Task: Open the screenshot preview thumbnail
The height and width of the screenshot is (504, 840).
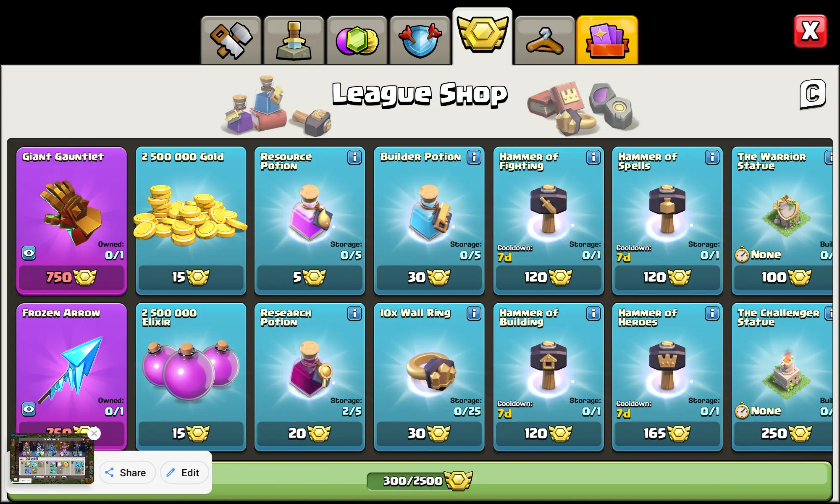Action: pos(52,459)
